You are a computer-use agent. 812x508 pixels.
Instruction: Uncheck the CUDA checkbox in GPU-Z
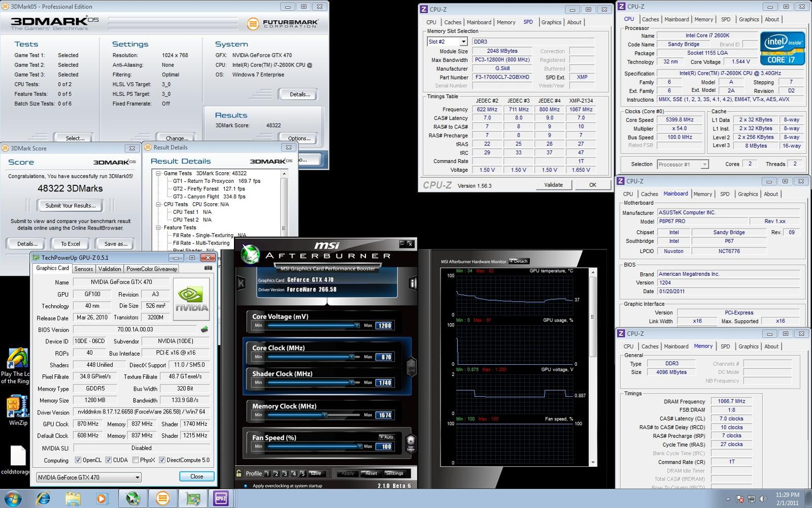(x=109, y=460)
